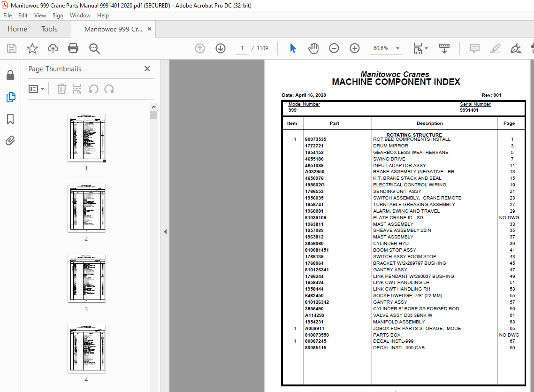The image size is (534, 392).
Task: Click description PARTS BOX
Action: pyautogui.click(x=387, y=335)
